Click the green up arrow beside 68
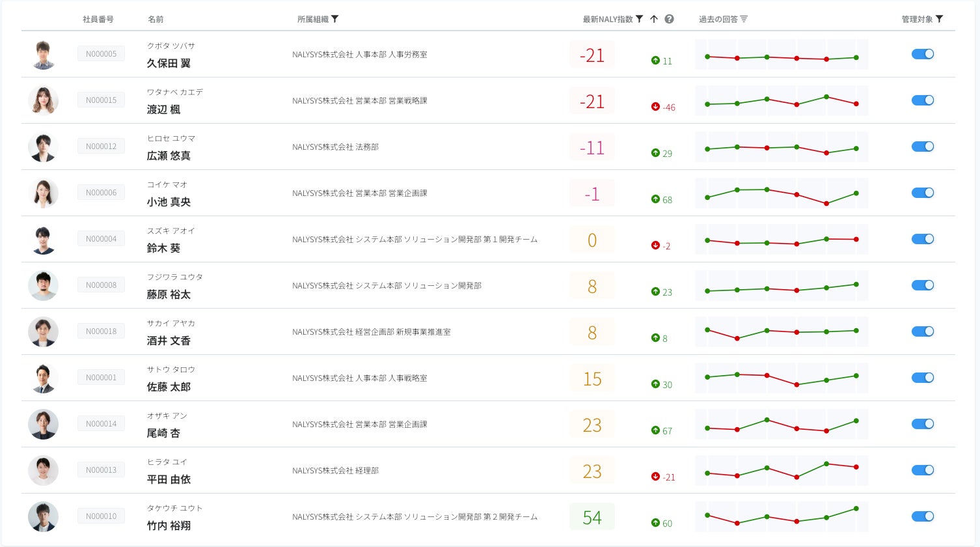 (x=655, y=199)
